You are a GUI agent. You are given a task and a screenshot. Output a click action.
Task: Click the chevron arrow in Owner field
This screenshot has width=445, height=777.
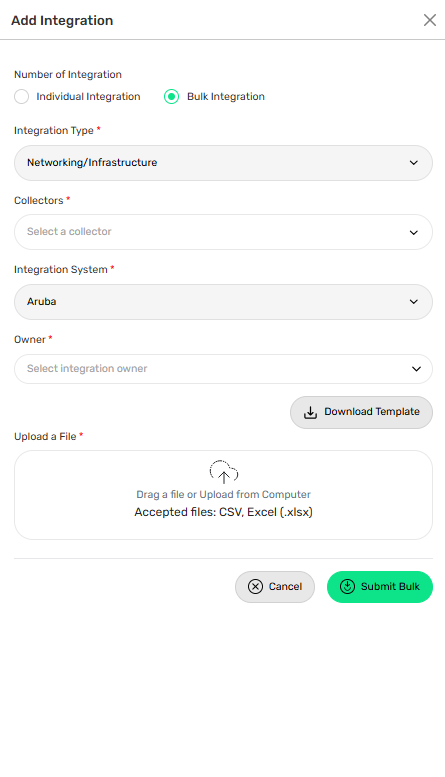point(416,369)
